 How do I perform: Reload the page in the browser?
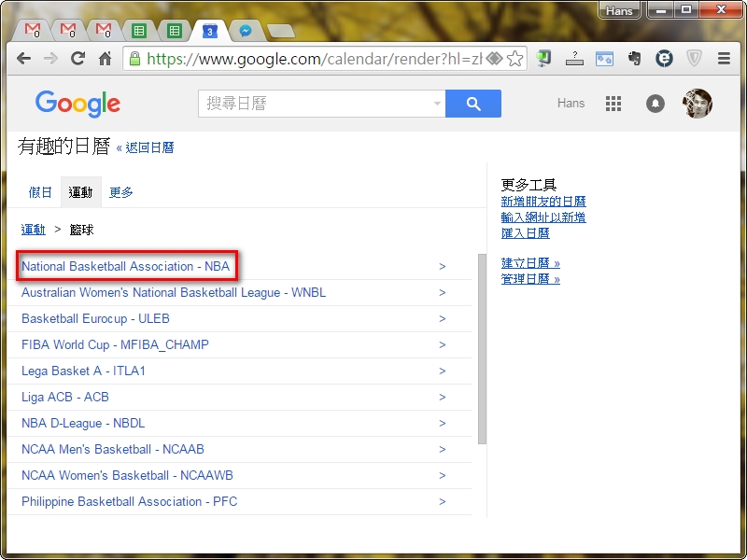(x=78, y=58)
